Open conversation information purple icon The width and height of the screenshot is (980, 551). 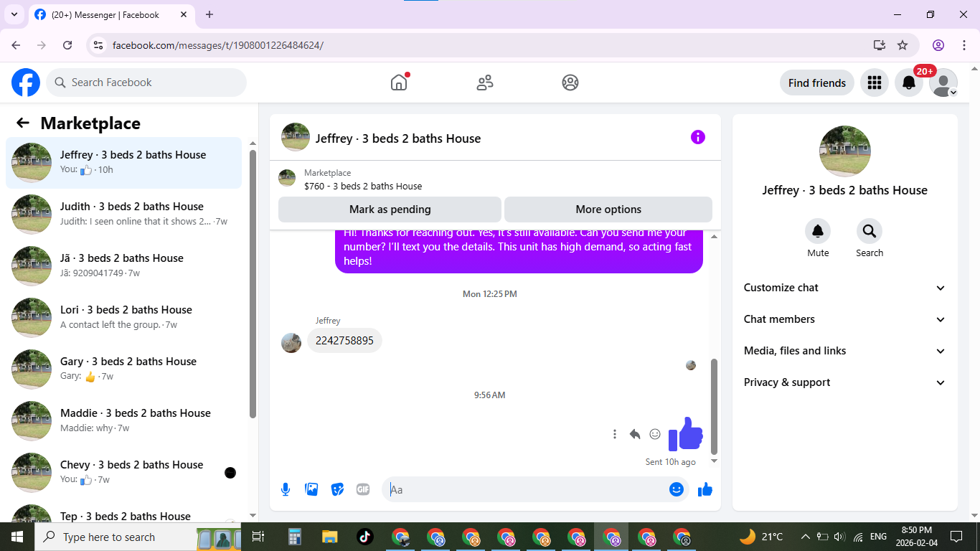point(698,137)
